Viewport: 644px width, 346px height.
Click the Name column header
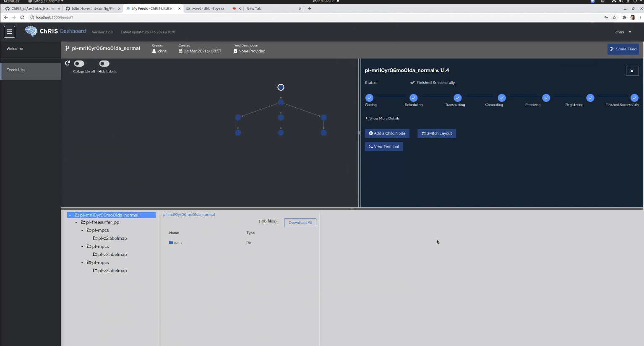[x=174, y=233]
